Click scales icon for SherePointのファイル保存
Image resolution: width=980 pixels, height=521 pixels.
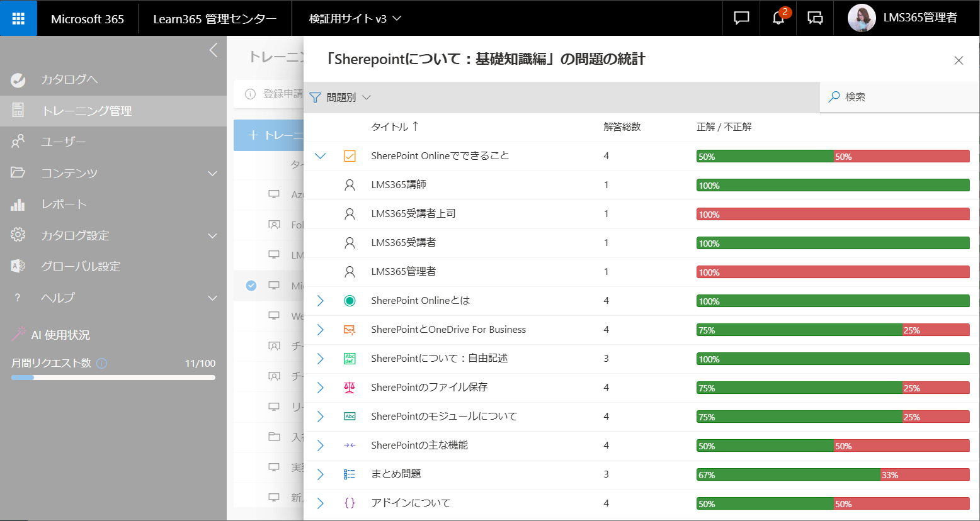pos(350,388)
